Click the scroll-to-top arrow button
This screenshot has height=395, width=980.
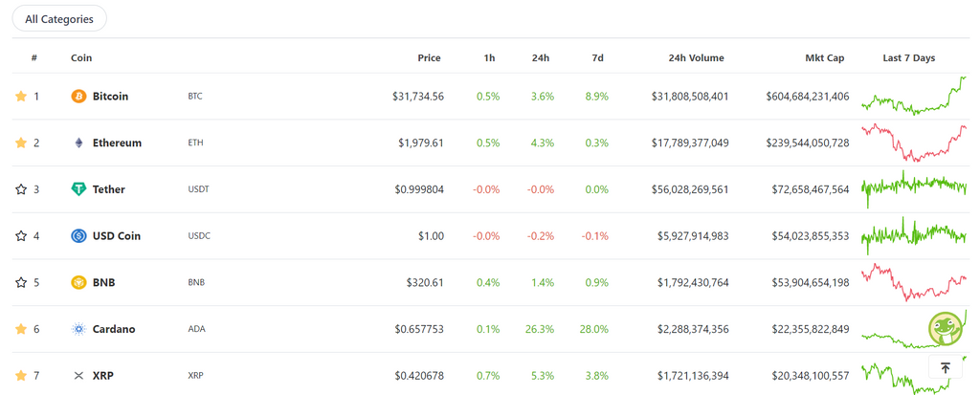tap(945, 367)
